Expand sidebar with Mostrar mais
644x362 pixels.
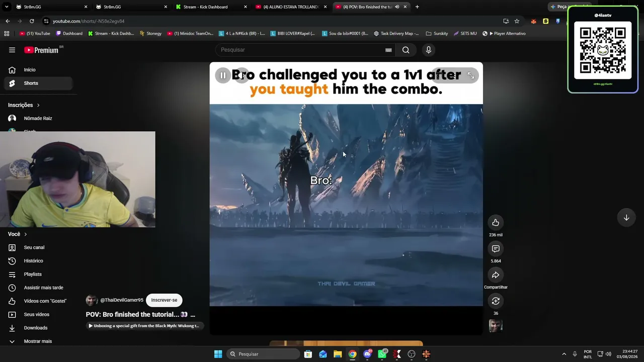click(38, 341)
